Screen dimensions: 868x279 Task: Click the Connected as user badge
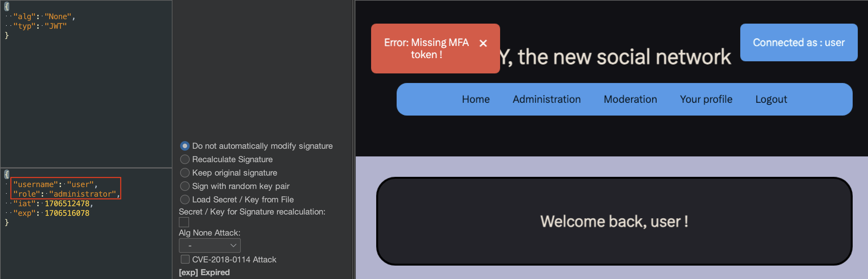tap(798, 42)
